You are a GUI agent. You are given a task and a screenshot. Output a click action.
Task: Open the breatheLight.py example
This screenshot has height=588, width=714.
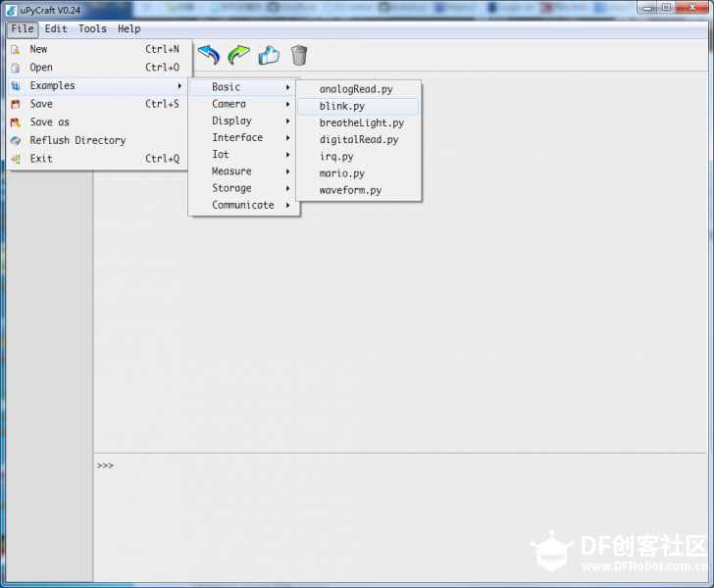coord(358,122)
